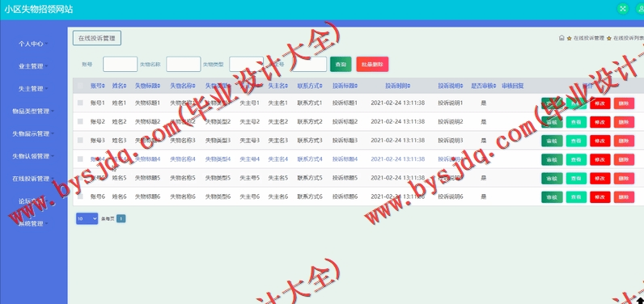Click the 失物名称3 cell text
Image resolution: width=644 pixels, height=304 pixels.
pyautogui.click(x=183, y=141)
